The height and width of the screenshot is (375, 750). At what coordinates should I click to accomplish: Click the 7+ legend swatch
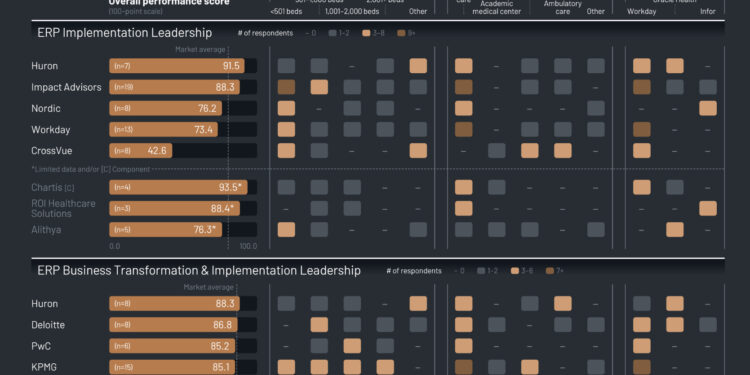550,271
